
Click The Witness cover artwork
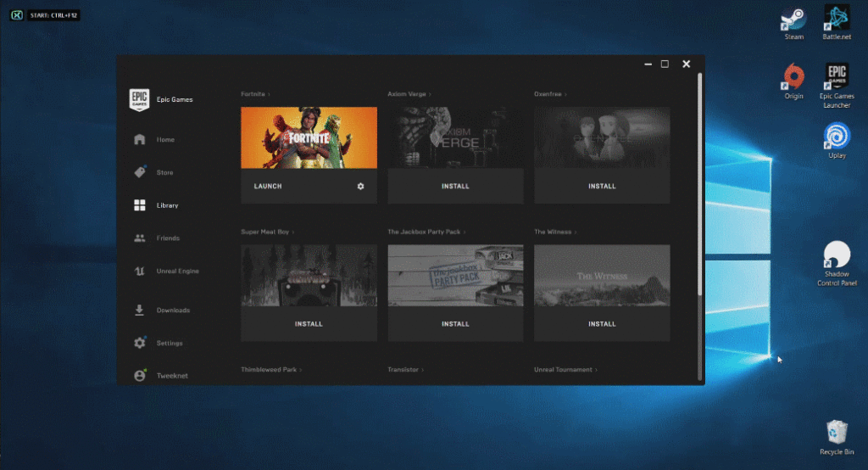[602, 276]
